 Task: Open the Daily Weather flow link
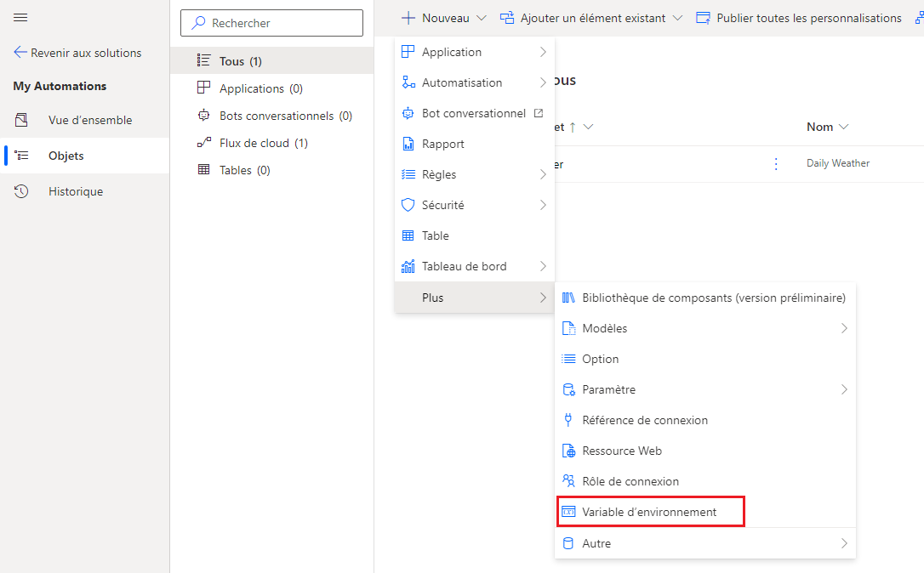tap(838, 163)
